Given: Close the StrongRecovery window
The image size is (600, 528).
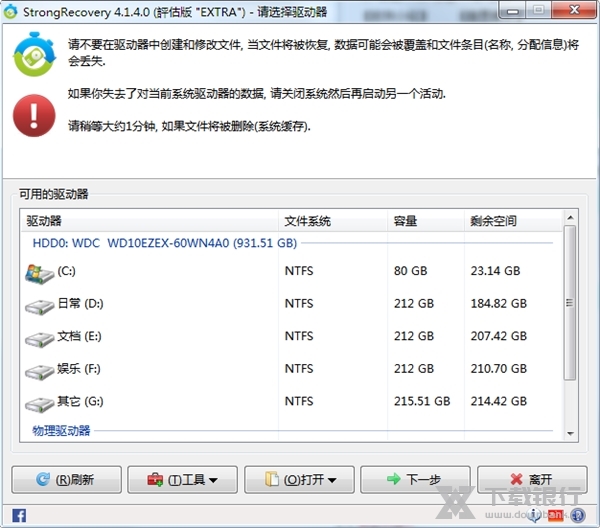Looking at the screenshot, I should 574,10.
